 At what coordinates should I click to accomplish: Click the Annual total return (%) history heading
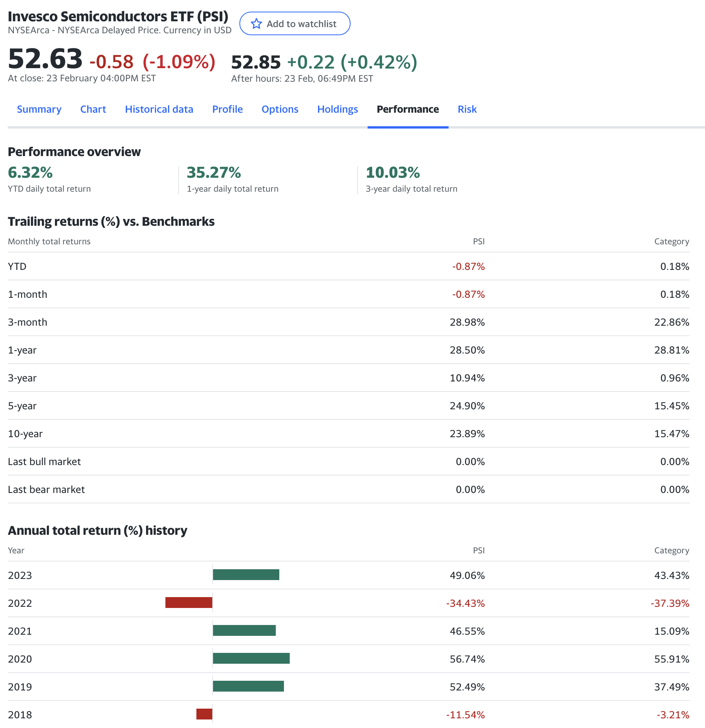click(98, 531)
